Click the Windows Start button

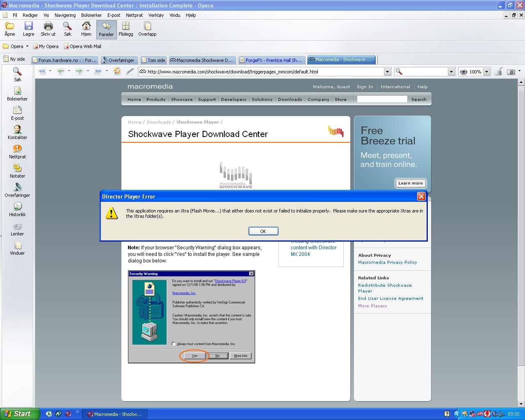[20, 414]
